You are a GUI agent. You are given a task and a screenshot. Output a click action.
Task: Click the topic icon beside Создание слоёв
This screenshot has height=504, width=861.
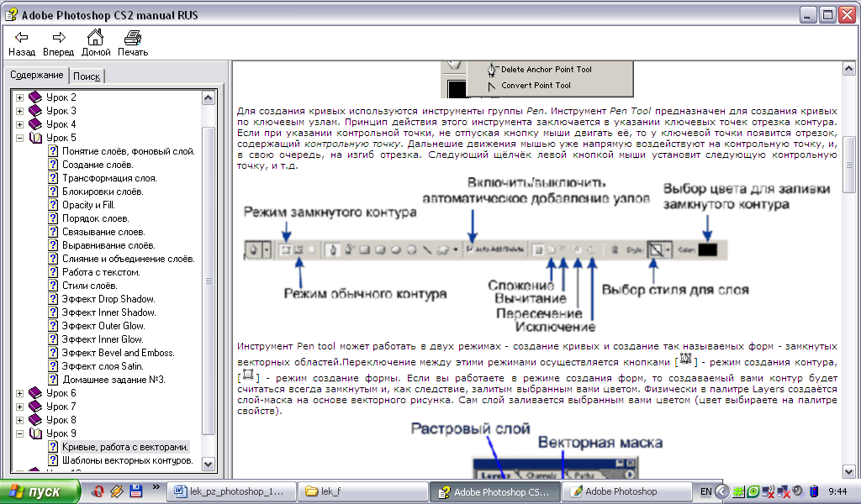53,165
